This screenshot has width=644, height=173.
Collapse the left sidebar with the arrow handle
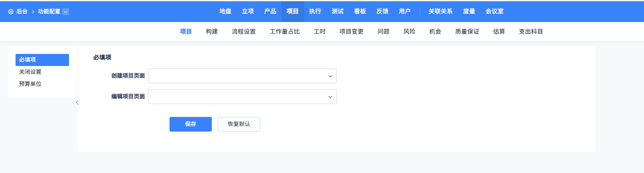pyautogui.click(x=77, y=102)
